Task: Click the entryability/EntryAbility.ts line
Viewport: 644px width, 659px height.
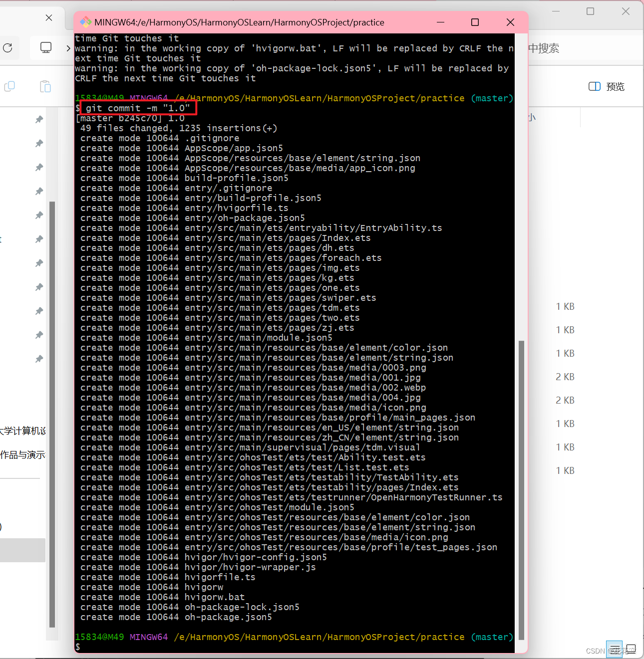Action: pyautogui.click(x=261, y=228)
